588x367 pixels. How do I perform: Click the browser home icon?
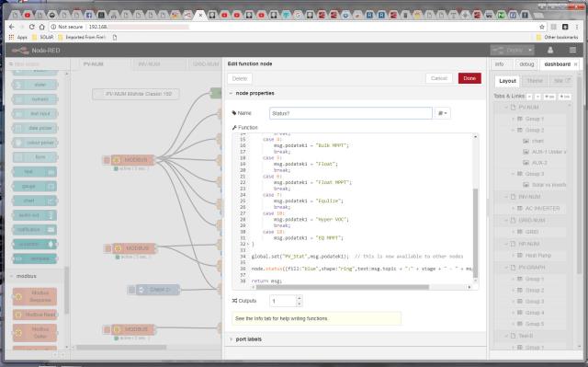tap(41, 27)
